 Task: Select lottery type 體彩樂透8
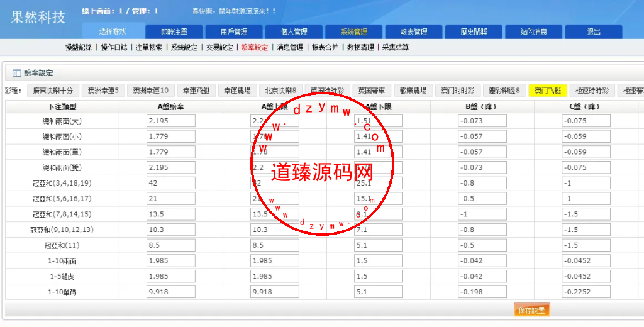(504, 91)
